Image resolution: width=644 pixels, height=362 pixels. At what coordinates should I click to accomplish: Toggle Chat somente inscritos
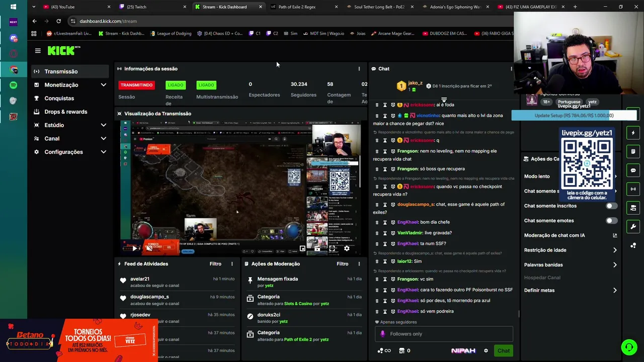click(x=611, y=206)
